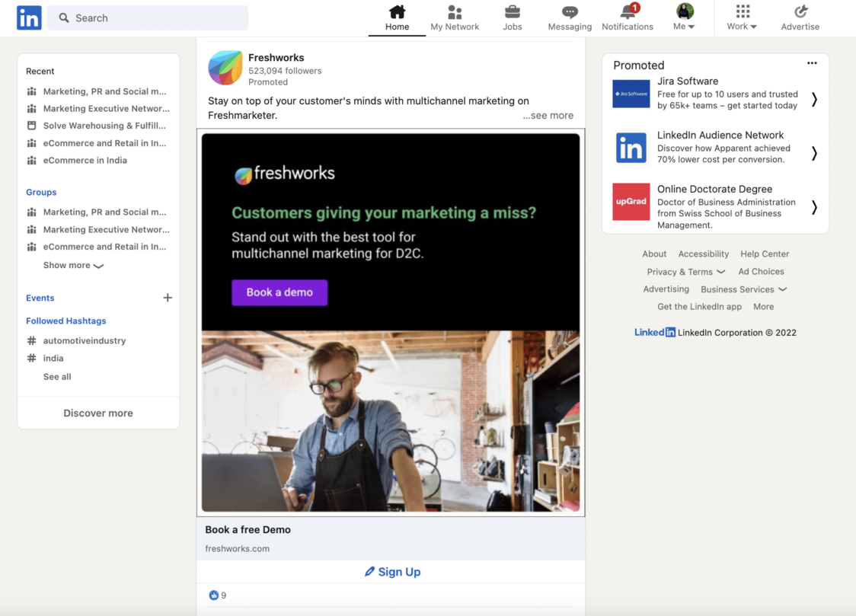Open eCommerce and Retail under Recent

click(x=105, y=143)
